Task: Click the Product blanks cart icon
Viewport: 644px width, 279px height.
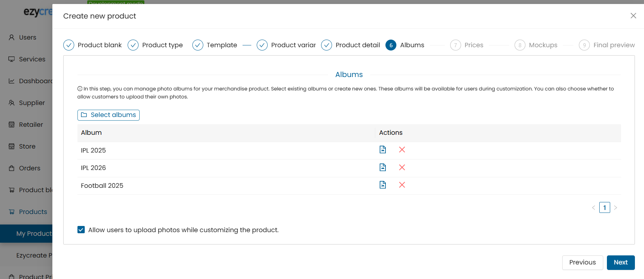Action: [x=12, y=190]
